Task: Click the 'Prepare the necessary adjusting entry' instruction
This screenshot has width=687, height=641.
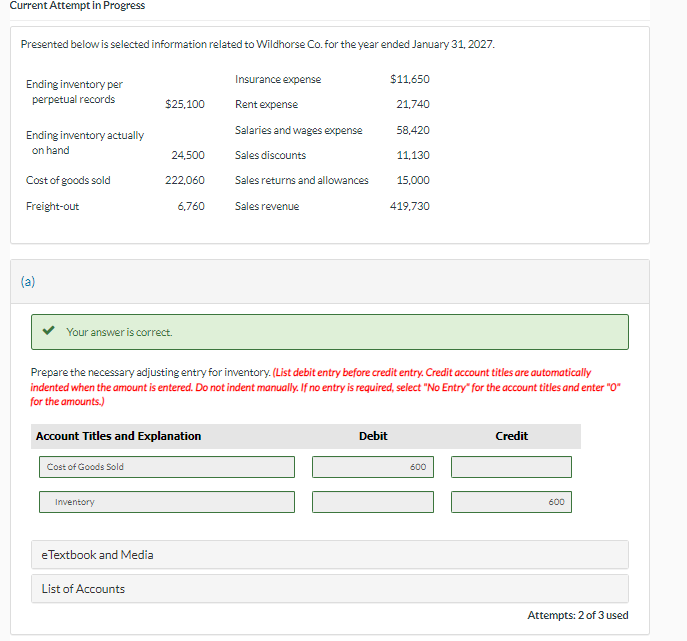Action: (x=150, y=372)
